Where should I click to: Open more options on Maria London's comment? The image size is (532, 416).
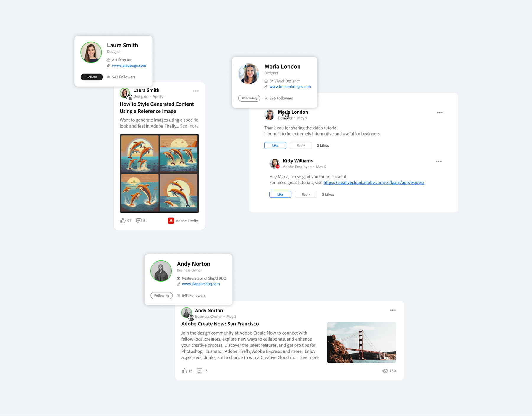pos(439,113)
